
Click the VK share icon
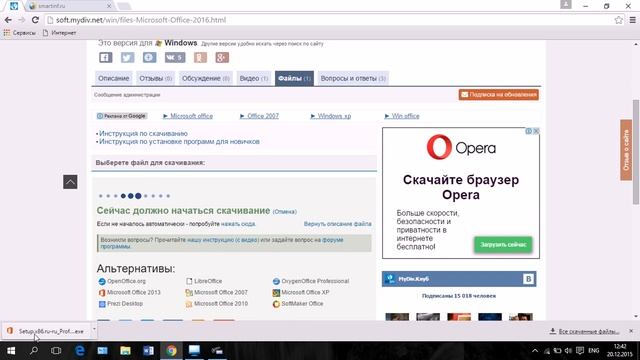click(175, 58)
